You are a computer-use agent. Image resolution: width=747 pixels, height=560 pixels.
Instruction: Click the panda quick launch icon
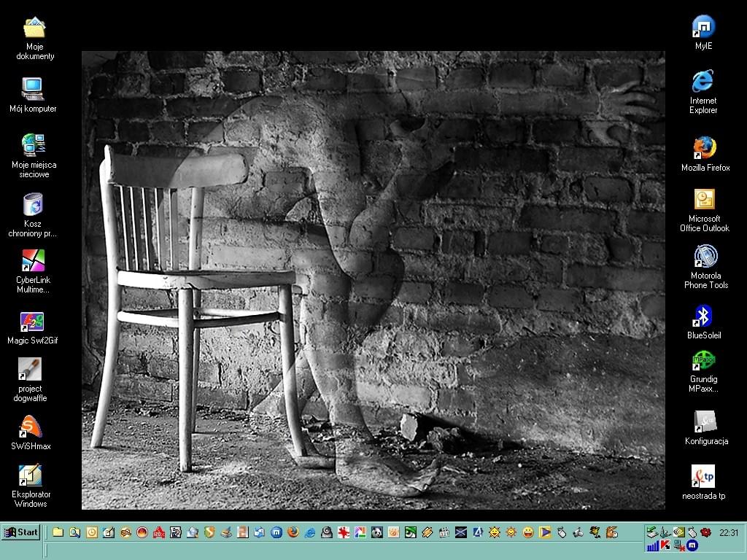[377, 532]
